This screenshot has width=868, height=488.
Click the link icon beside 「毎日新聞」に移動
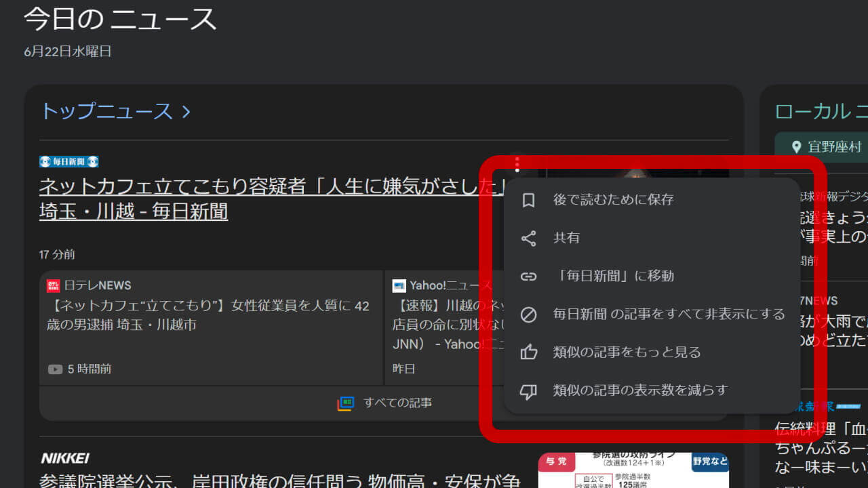click(x=529, y=276)
